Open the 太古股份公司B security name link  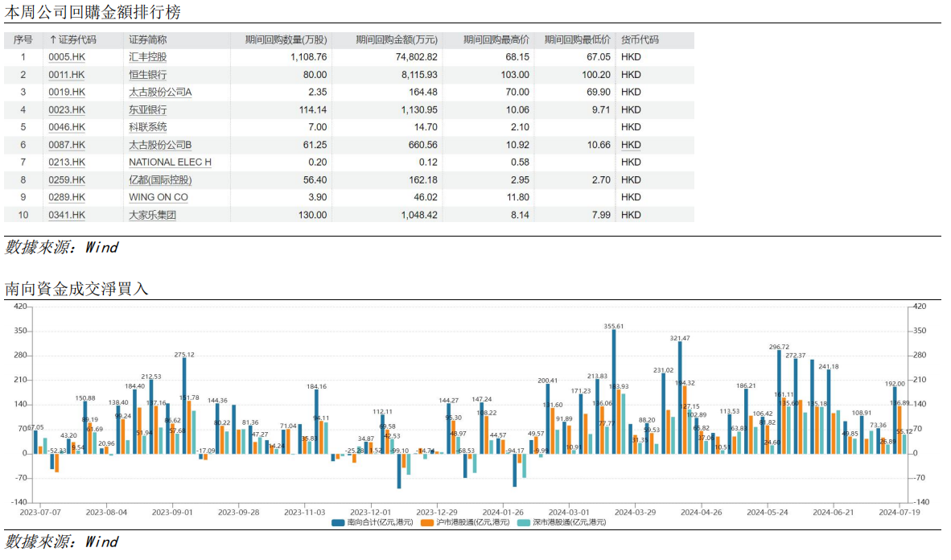(x=160, y=145)
